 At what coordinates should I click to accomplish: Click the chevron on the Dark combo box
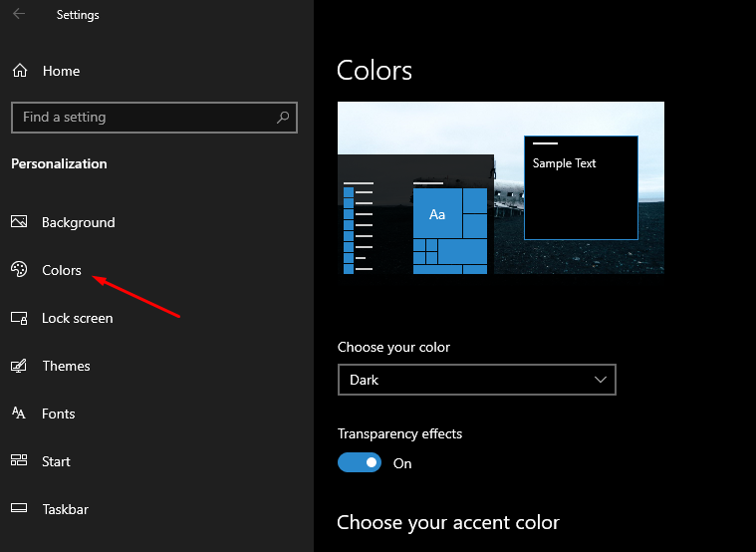[601, 380]
